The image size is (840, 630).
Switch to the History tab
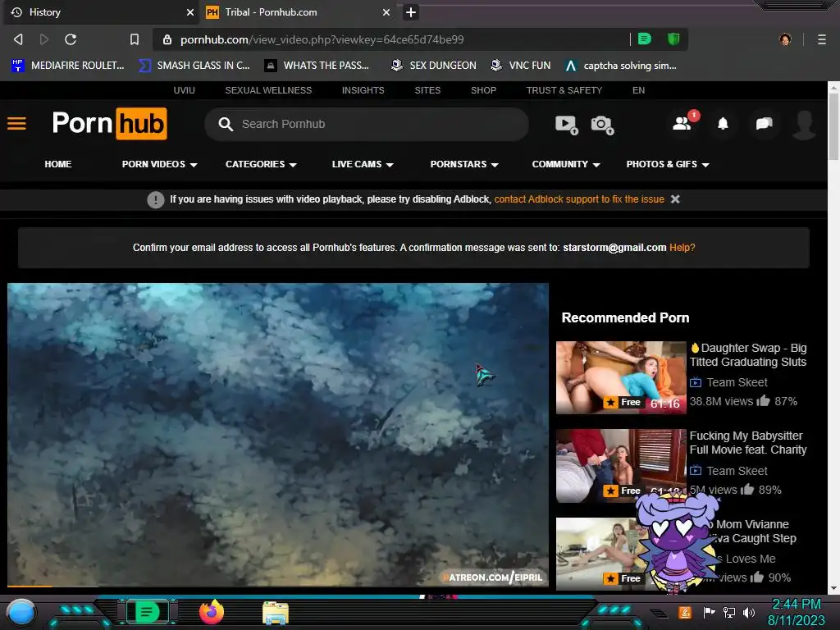(x=101, y=11)
